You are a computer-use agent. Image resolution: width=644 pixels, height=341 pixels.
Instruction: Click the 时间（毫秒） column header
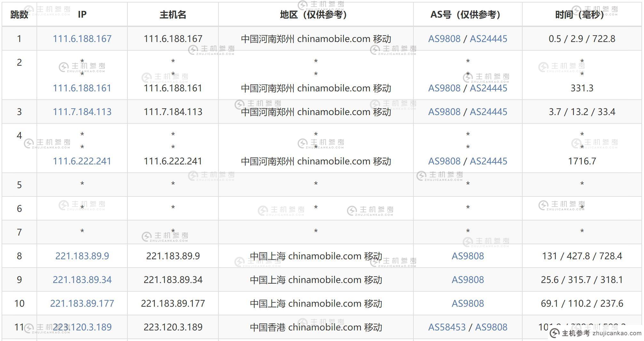click(x=582, y=14)
